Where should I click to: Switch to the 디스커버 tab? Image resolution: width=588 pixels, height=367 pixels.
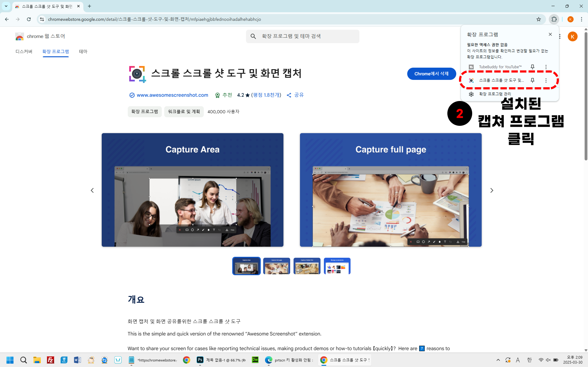[24, 51]
